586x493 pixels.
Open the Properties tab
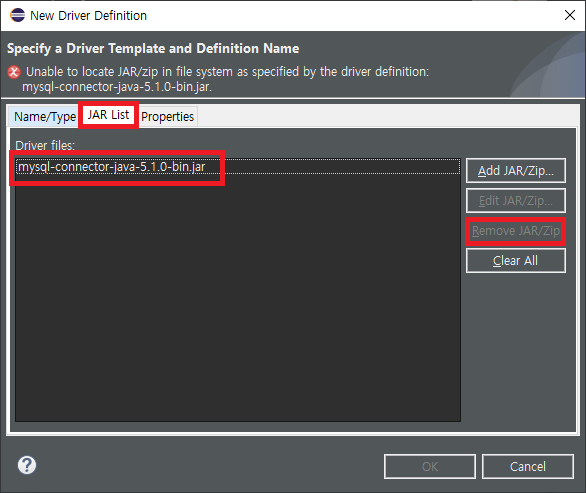click(167, 117)
